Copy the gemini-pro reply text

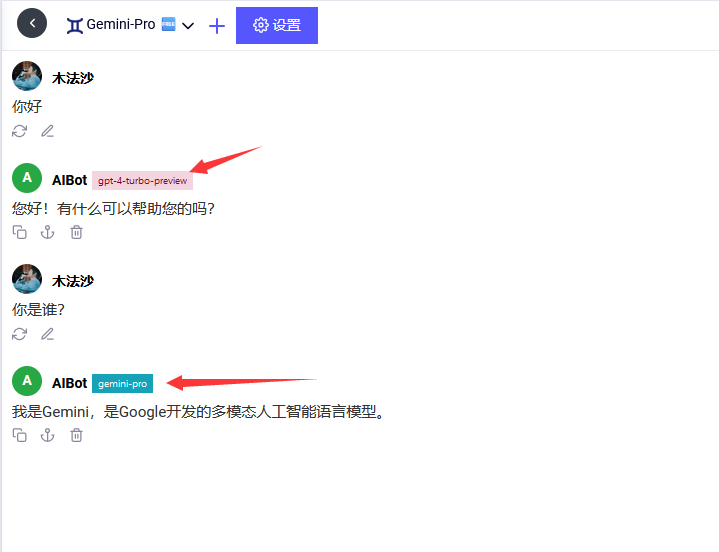coord(20,435)
